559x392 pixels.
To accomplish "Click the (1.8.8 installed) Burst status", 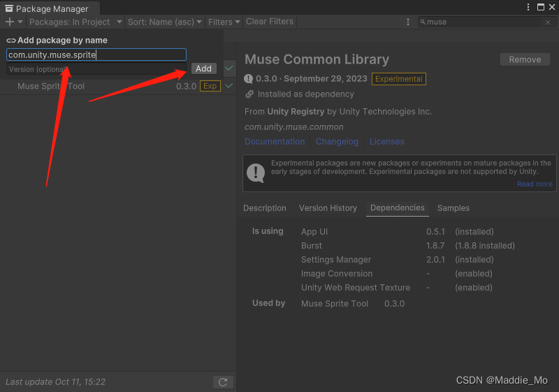I will [x=485, y=245].
